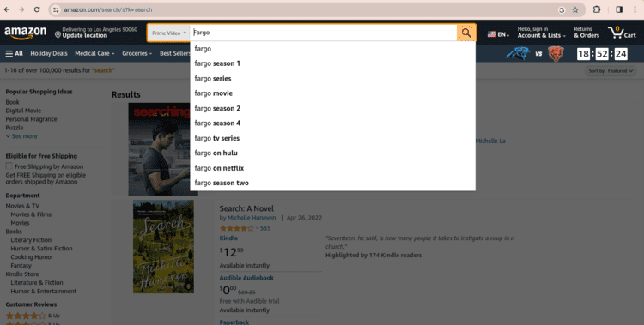Bookmark page with star icon
644x325 pixels.
pyautogui.click(x=575, y=9)
